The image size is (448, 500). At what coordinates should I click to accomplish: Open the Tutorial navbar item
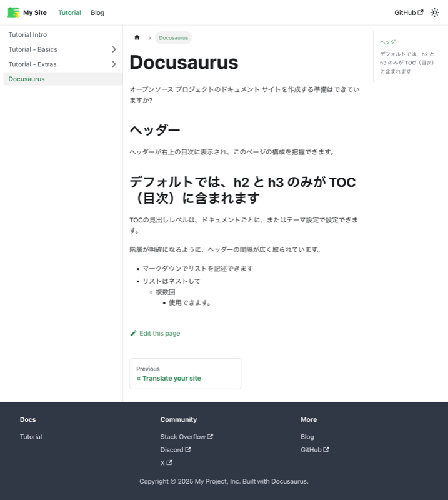click(x=69, y=12)
